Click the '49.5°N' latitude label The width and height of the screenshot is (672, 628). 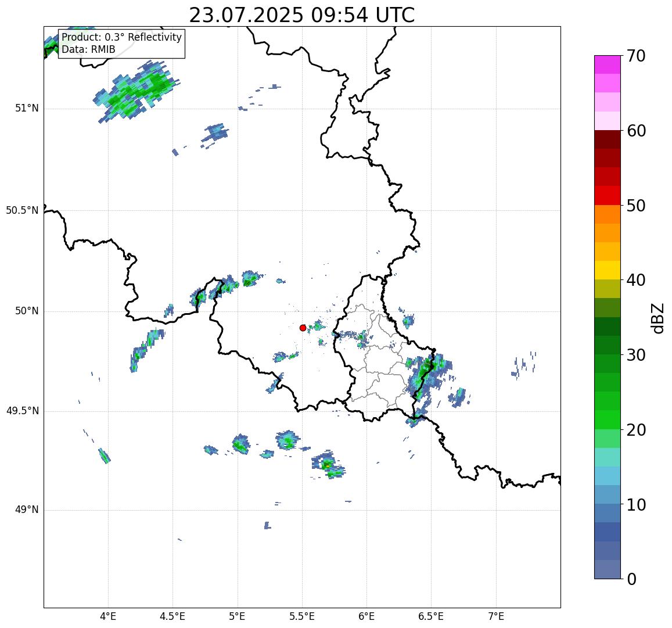[x=22, y=411]
